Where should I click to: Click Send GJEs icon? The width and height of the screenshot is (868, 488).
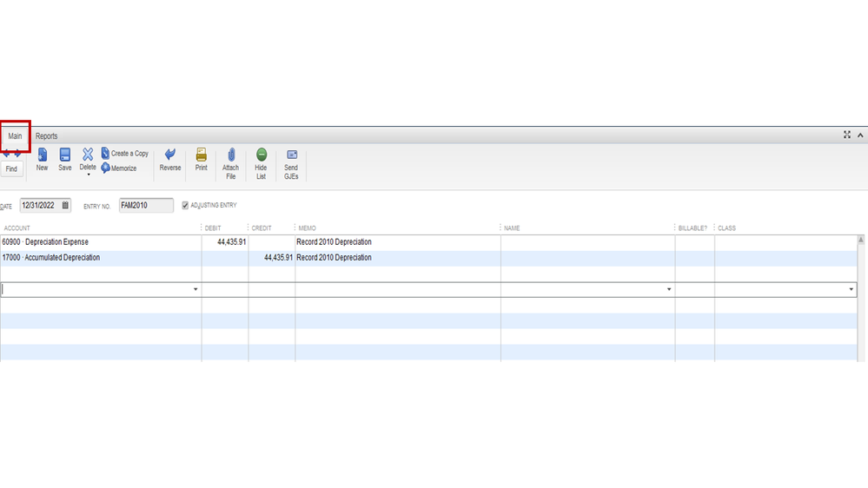click(292, 155)
